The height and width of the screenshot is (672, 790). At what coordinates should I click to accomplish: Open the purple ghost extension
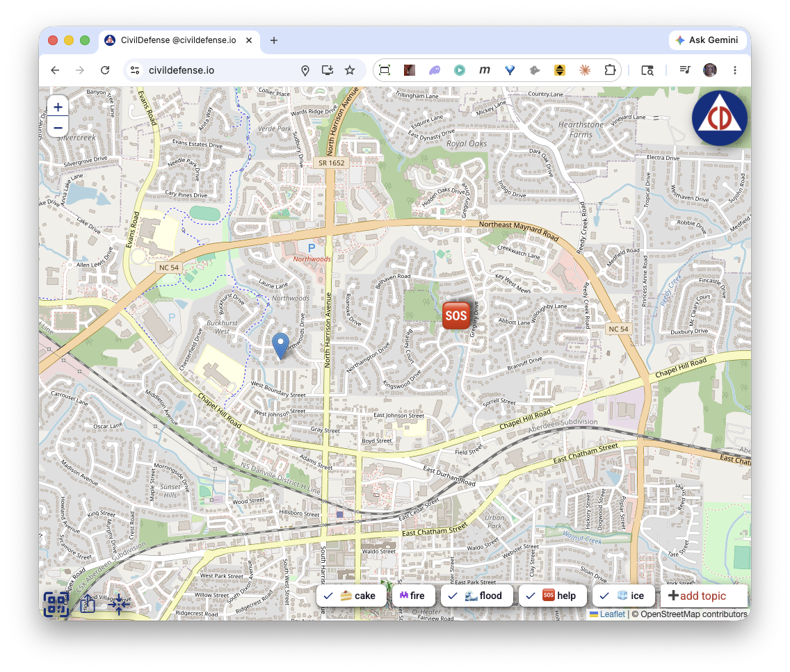click(x=435, y=70)
